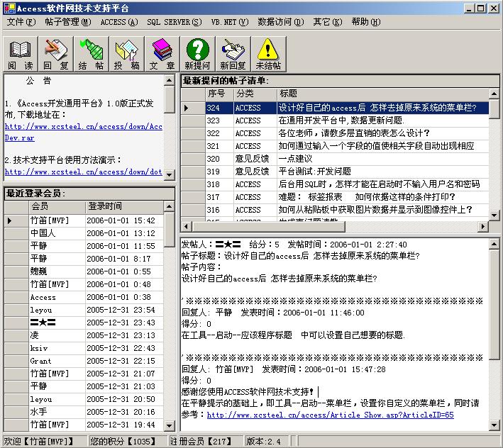Screen dimensions: 503x448
Task: Click the 序号 column header
Action: pos(219,94)
